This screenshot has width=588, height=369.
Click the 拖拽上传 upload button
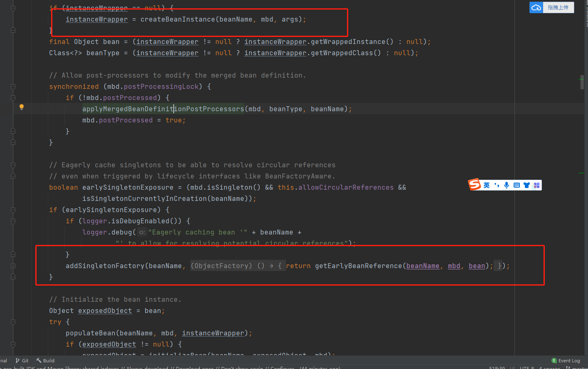coord(558,7)
